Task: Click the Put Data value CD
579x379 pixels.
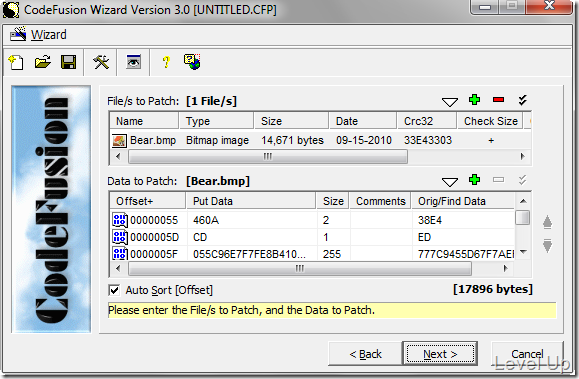Action: [200, 237]
